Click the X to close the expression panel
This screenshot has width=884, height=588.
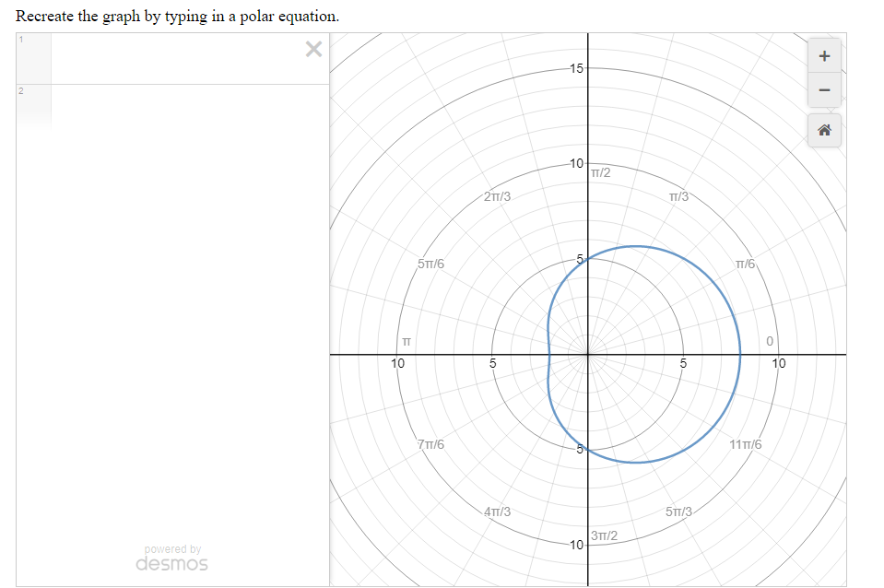pyautogui.click(x=312, y=49)
